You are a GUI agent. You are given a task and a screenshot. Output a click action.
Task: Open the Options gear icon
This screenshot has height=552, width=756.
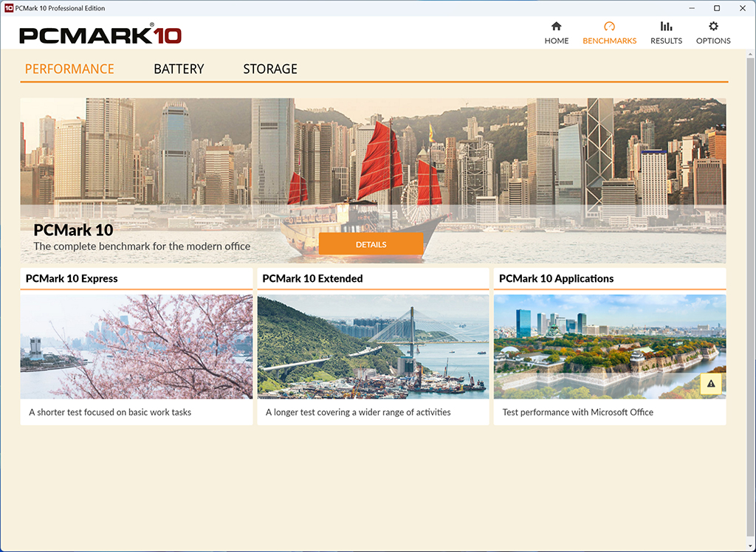(x=713, y=26)
